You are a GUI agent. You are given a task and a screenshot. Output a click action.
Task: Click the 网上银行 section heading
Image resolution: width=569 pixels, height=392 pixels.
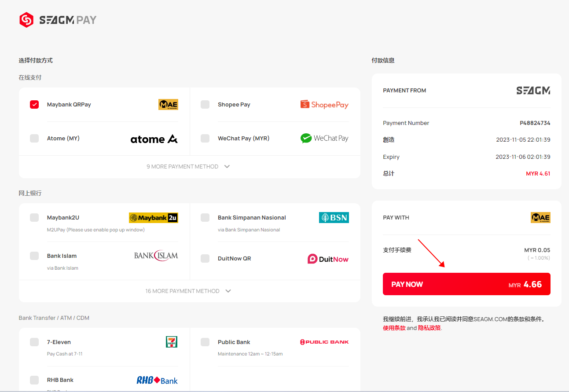click(30, 193)
